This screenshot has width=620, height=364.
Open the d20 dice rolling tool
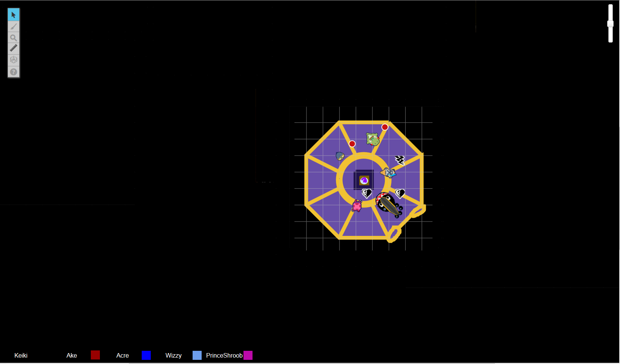pos(14,60)
